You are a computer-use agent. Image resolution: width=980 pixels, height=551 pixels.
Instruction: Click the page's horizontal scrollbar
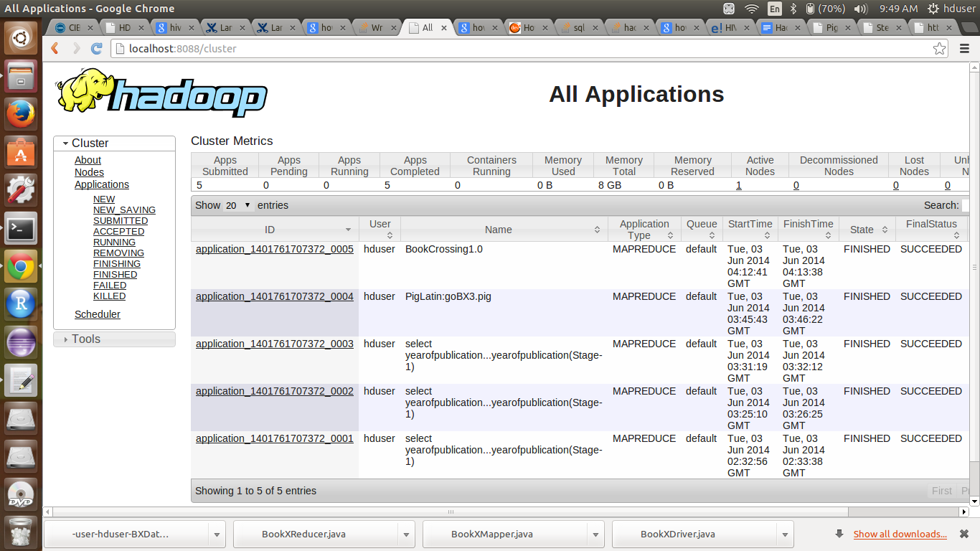(x=451, y=512)
